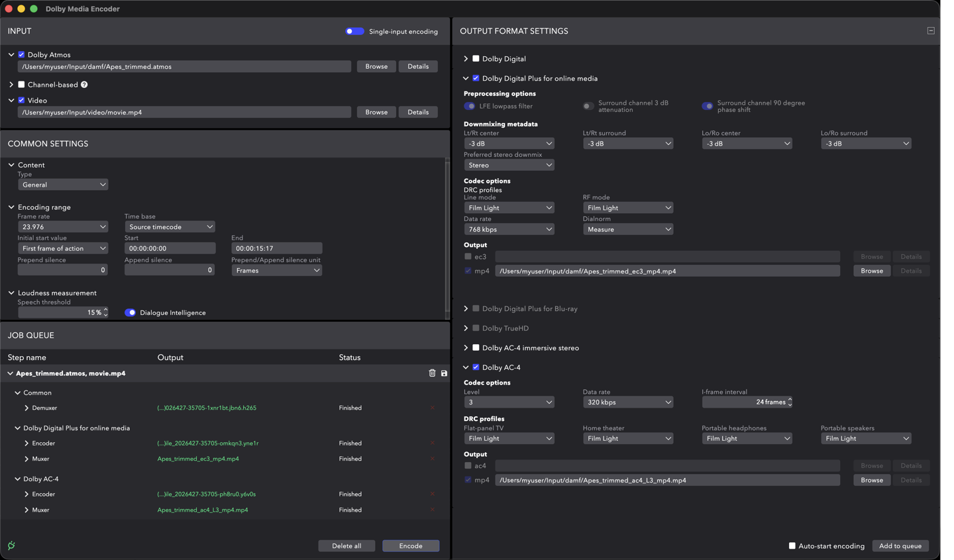Click the Prepend silence input field
954x560 pixels.
(x=63, y=269)
